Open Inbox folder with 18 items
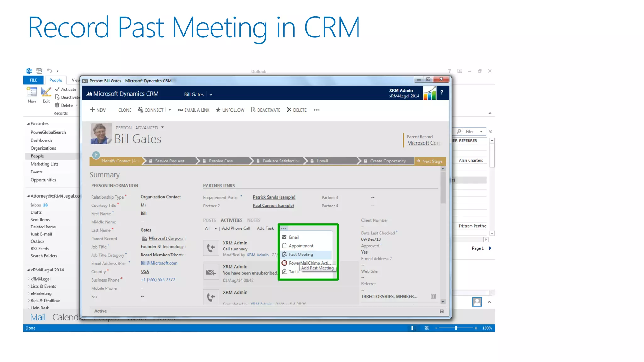644x362 pixels. [x=39, y=205]
